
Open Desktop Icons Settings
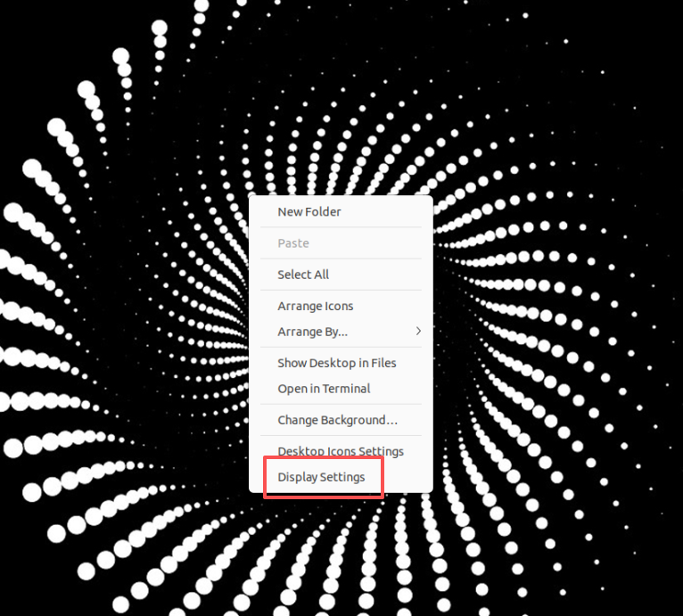(341, 451)
